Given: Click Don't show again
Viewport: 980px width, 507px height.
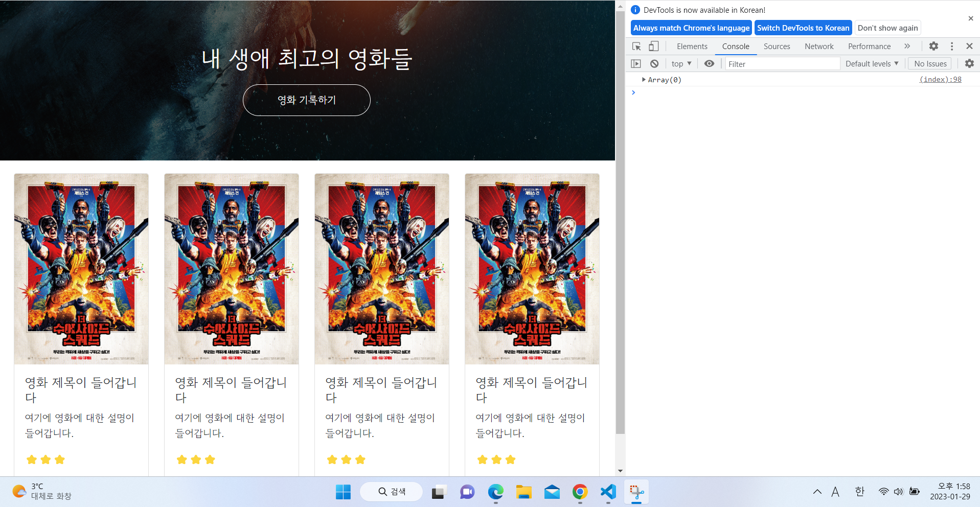Looking at the screenshot, I should 887,28.
